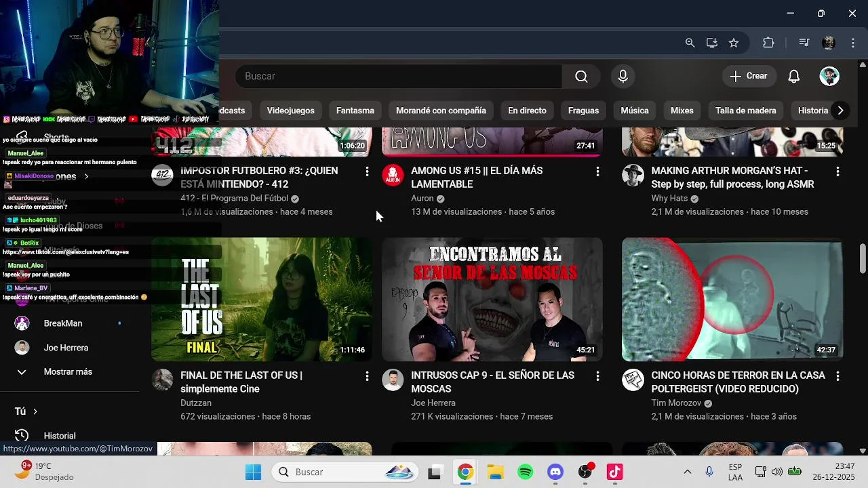
Task: Click the Señor de las Moscas thumbnail
Action: point(492,299)
